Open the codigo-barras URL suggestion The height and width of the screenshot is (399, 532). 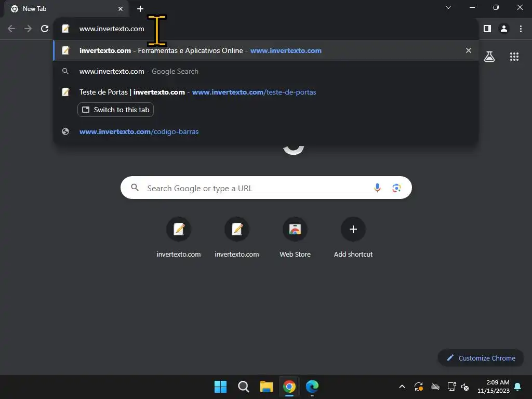[266, 131]
